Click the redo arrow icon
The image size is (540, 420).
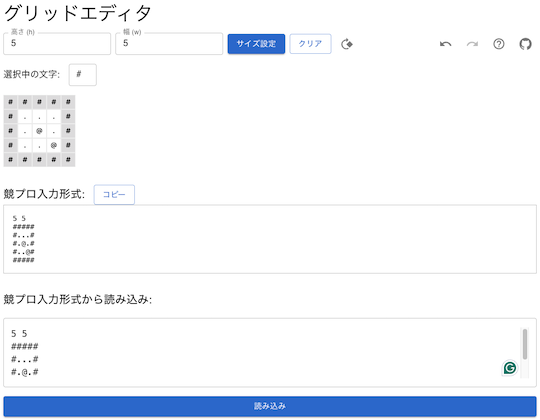(x=472, y=44)
